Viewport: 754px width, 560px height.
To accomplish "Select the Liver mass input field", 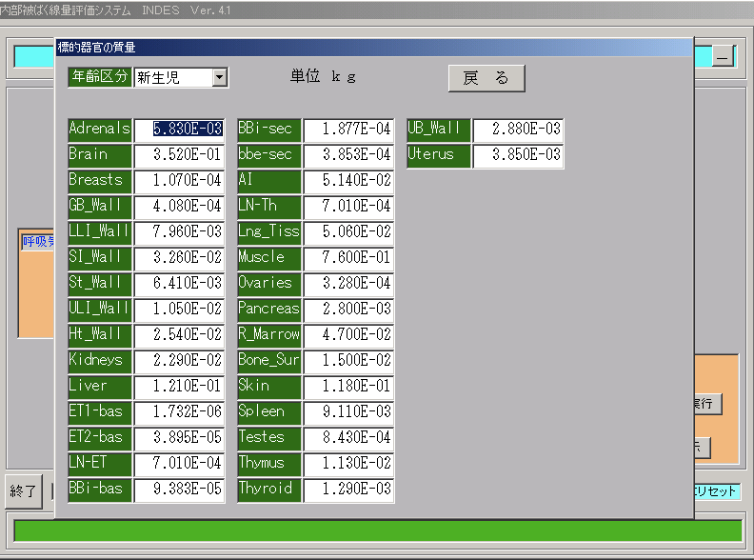I will (179, 386).
